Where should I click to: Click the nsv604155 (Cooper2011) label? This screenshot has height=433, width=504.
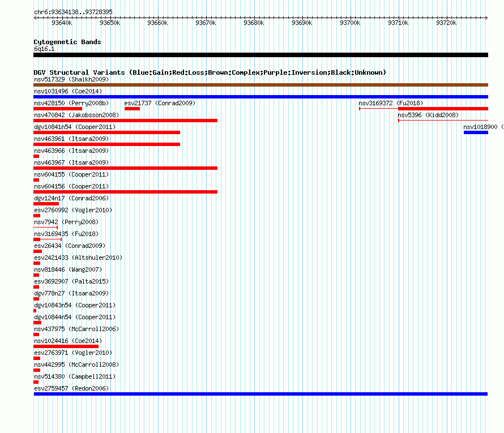click(x=71, y=174)
